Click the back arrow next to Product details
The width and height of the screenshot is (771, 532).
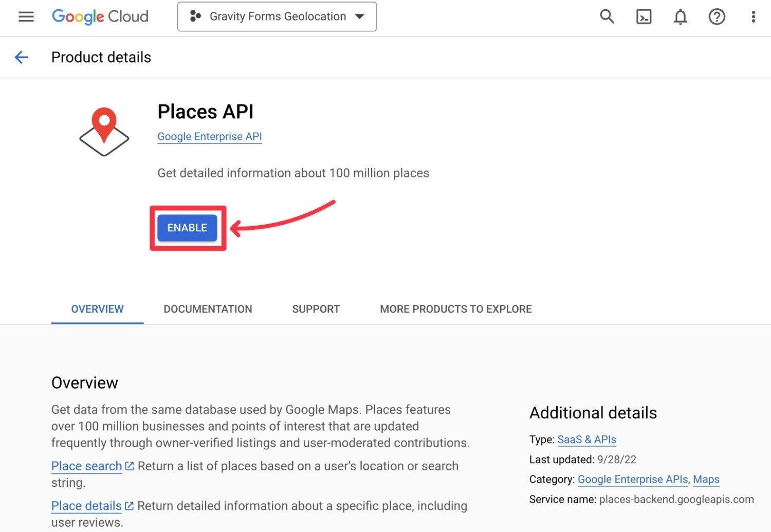pyautogui.click(x=21, y=57)
